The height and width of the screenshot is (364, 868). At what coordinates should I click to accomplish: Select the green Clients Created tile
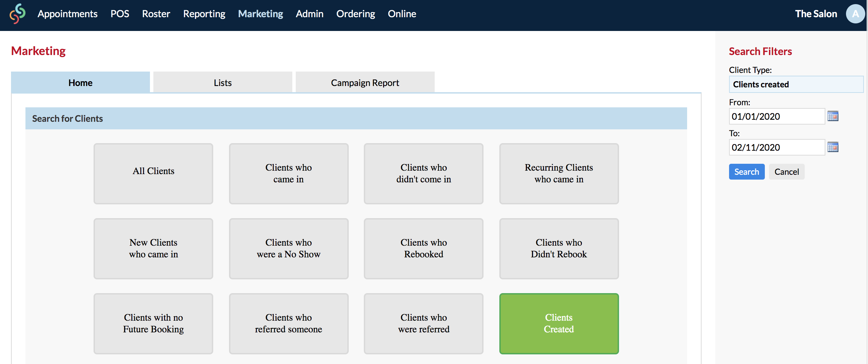click(559, 324)
